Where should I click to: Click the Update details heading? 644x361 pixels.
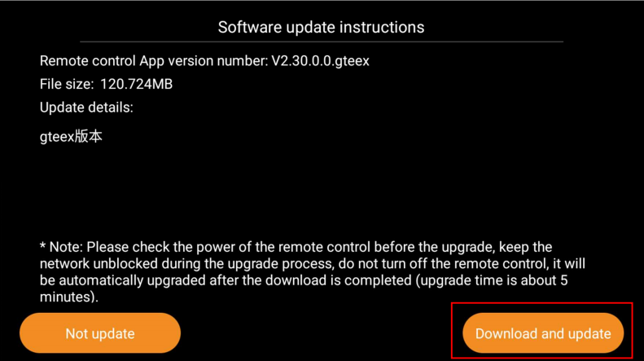click(86, 108)
